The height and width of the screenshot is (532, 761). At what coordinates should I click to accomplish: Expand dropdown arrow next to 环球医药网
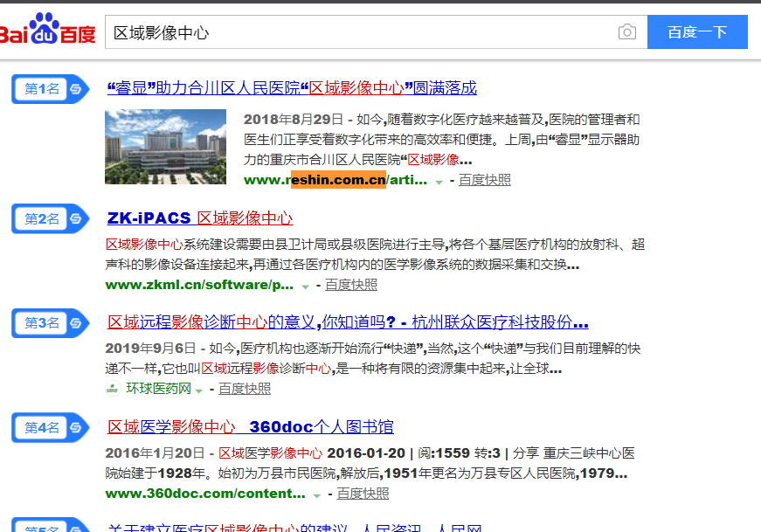(199, 390)
